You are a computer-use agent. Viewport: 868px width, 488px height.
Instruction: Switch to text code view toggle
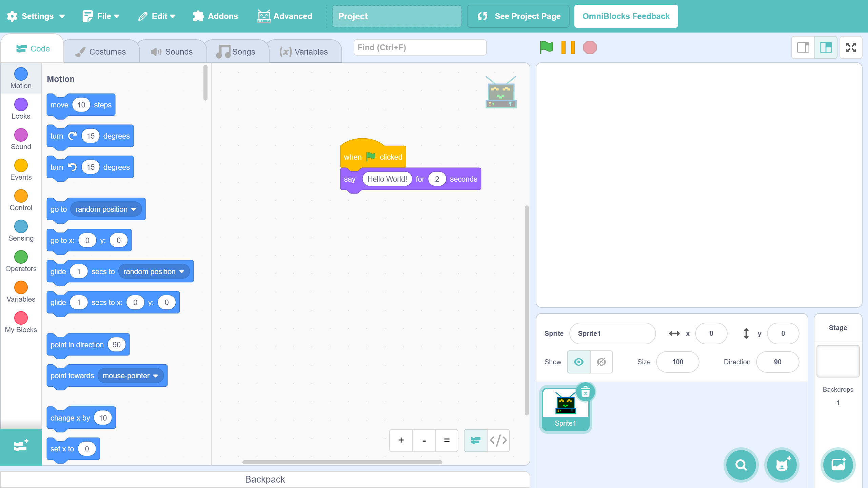coord(498,440)
